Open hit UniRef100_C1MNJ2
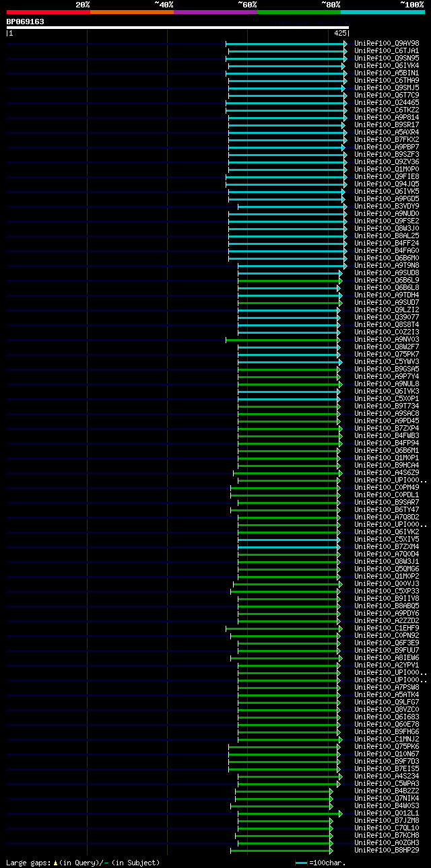 [x=387, y=739]
